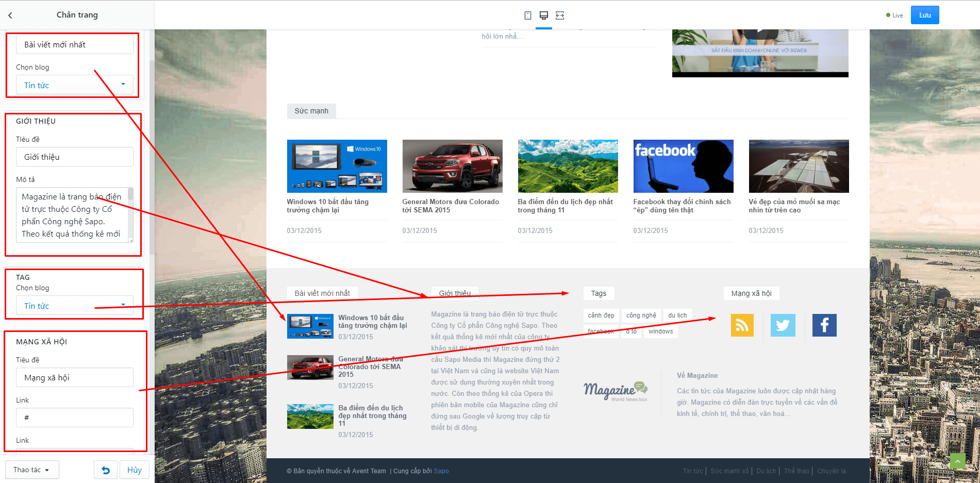
Task: Open the 'Chuyện lạ' footer menu link
Action: [x=832, y=471]
